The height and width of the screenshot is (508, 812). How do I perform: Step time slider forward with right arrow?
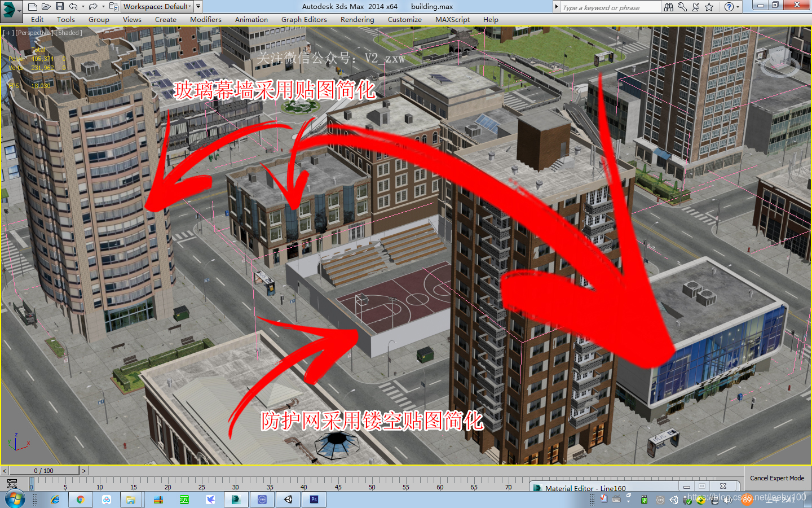[84, 470]
